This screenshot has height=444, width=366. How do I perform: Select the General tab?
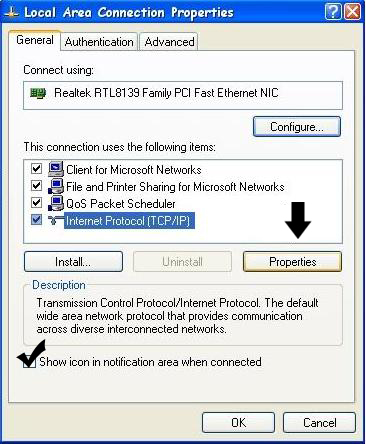pyautogui.click(x=35, y=40)
